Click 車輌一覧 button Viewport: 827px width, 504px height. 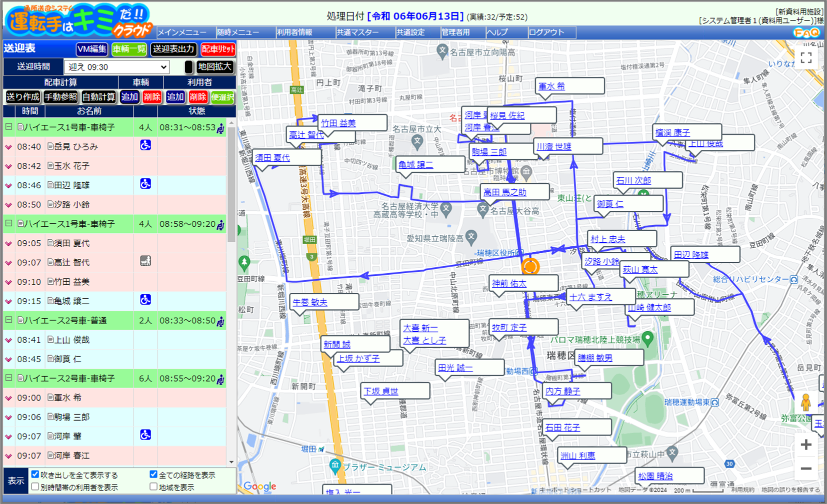(x=129, y=49)
